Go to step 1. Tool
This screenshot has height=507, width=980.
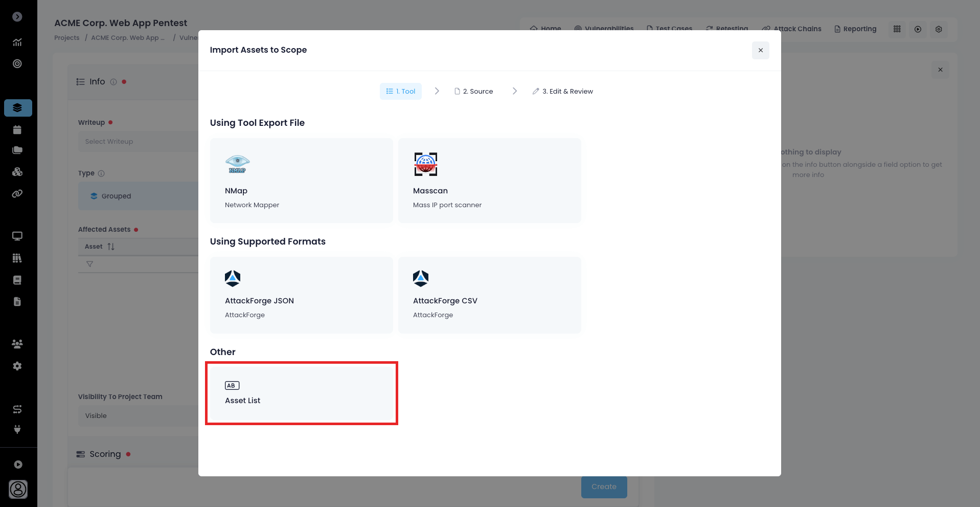(x=401, y=92)
